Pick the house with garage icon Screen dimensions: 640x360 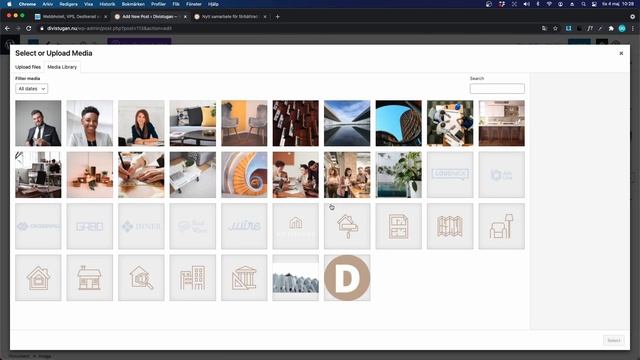tap(38, 278)
